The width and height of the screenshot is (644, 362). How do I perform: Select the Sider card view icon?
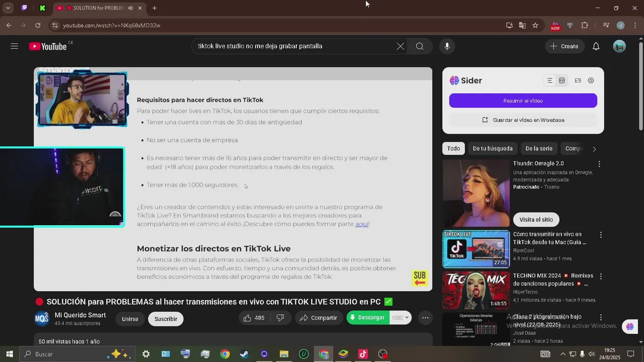click(x=562, y=80)
